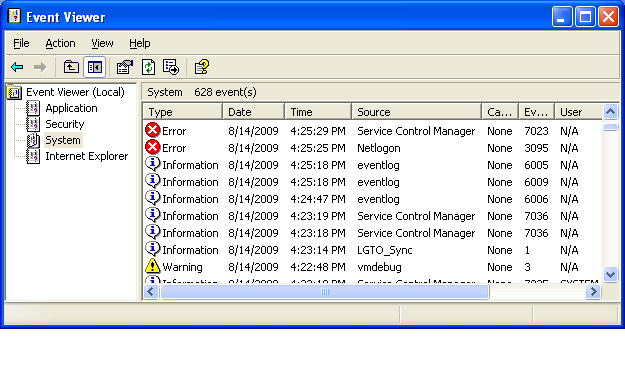Click the Back arrow toolbar icon

17,67
